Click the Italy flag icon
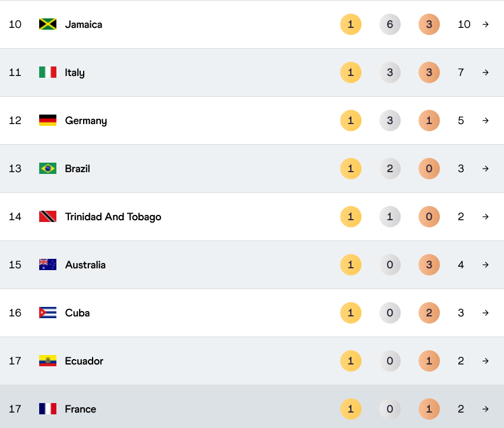Image resolution: width=504 pixels, height=428 pixels. [x=47, y=72]
